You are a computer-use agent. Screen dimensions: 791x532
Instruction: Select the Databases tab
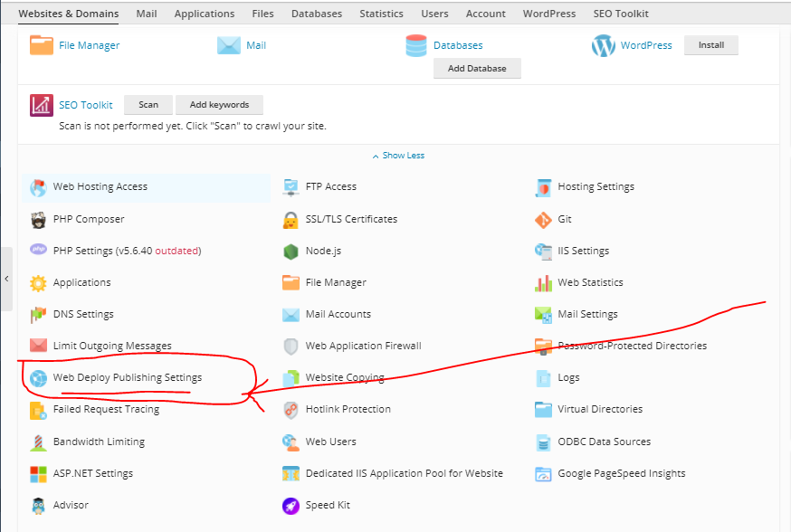(x=317, y=14)
